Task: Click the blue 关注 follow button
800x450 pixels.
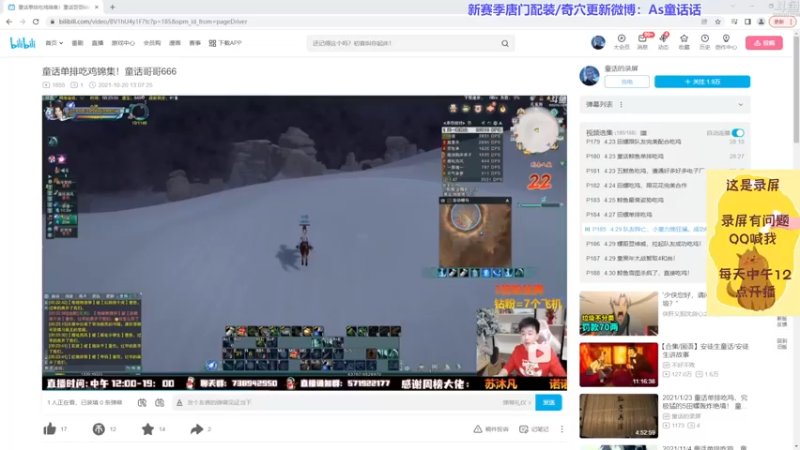Action: [x=702, y=82]
